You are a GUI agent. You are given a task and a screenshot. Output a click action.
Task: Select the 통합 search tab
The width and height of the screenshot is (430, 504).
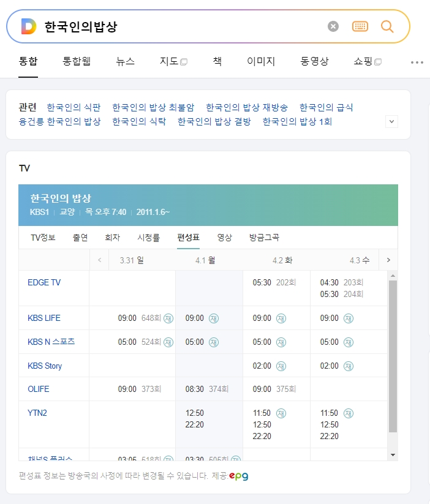(28, 61)
